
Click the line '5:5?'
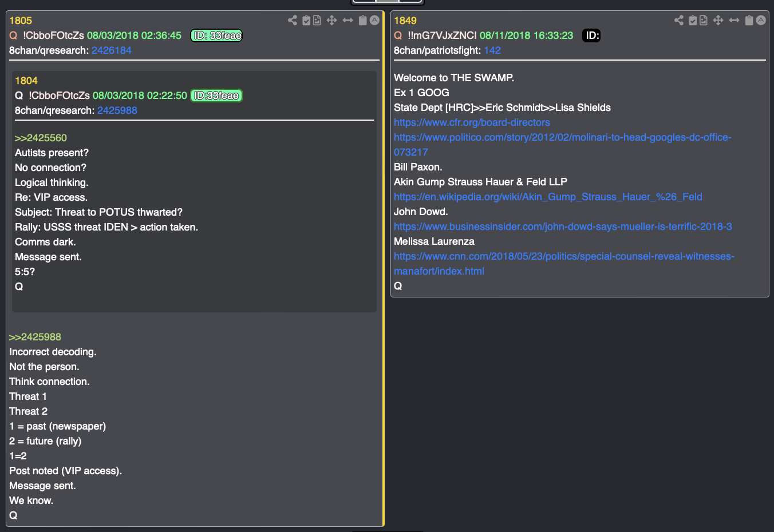click(25, 272)
